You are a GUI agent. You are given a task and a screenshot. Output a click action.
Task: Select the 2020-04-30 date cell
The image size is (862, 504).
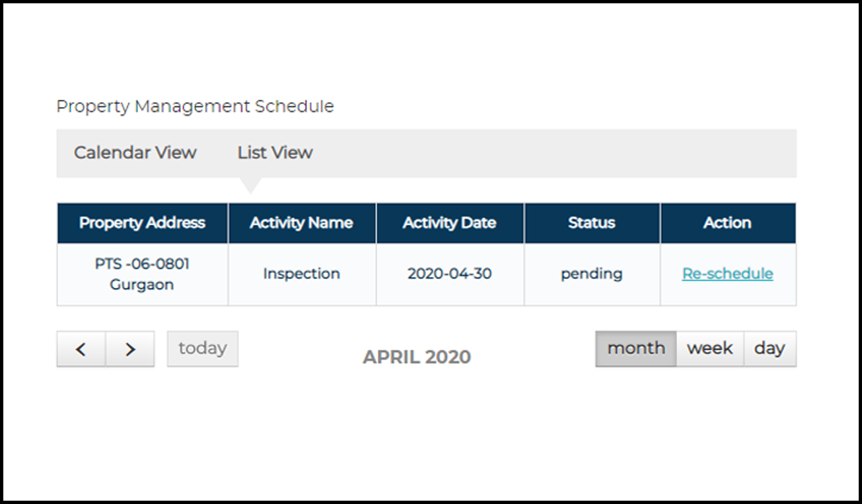450,274
